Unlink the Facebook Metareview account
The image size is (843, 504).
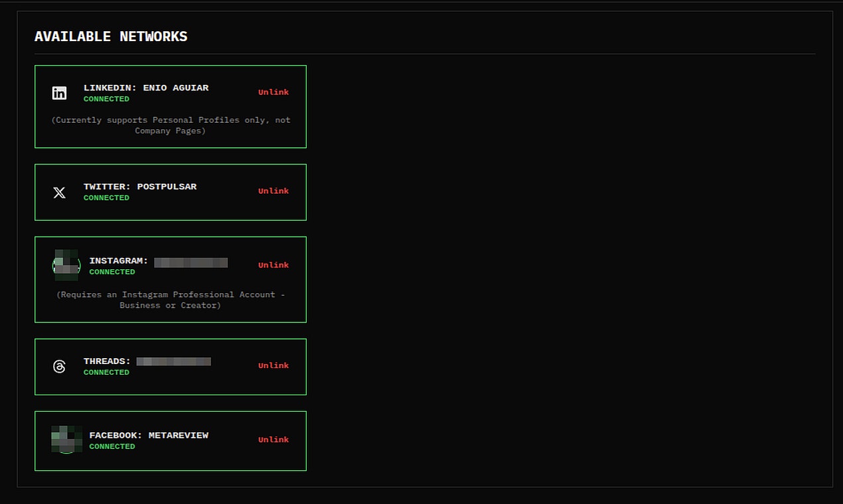(273, 440)
